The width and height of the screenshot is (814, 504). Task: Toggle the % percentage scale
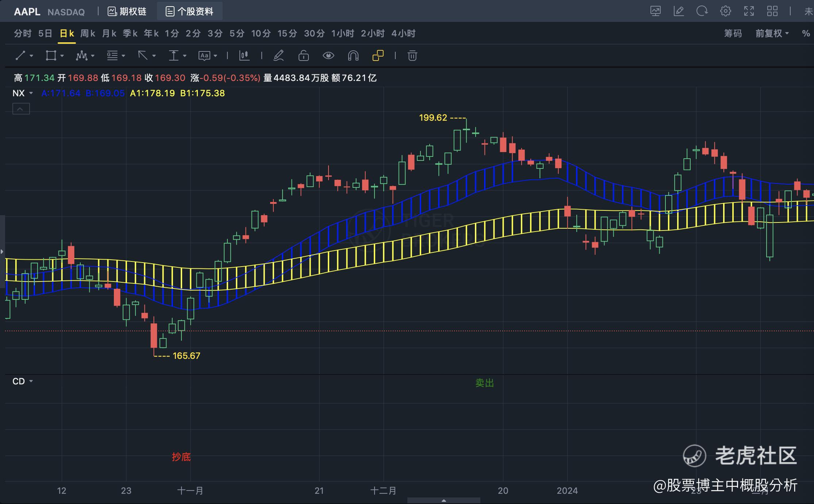tap(806, 34)
